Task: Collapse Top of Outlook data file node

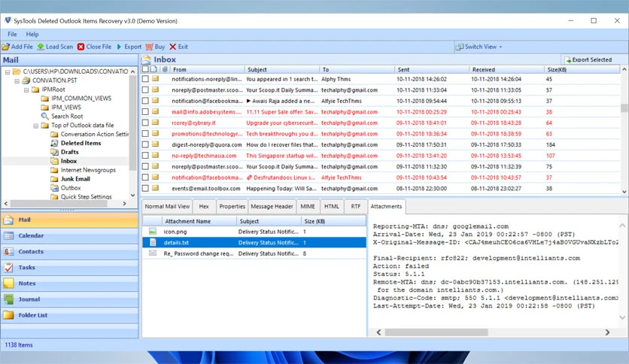Action: (x=35, y=126)
